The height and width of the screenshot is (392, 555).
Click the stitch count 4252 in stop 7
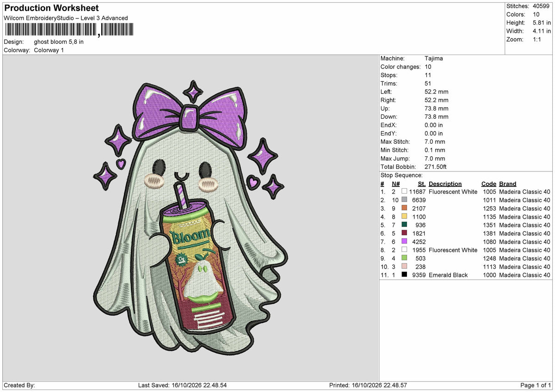pyautogui.click(x=419, y=241)
